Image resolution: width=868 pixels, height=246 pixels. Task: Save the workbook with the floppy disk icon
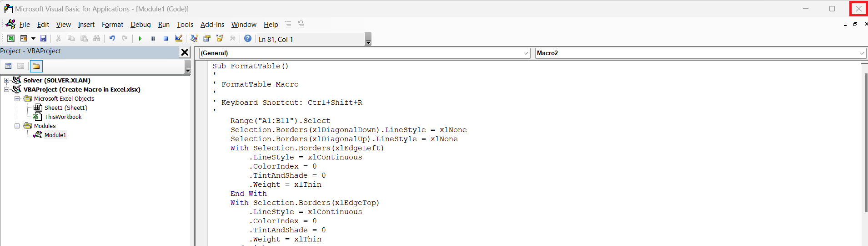(x=43, y=39)
